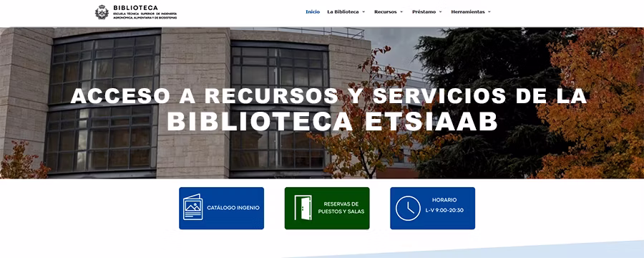Click the BIBLIOTECA ETSIAAB hero heading
This screenshot has height=258, width=644.
coord(332,121)
